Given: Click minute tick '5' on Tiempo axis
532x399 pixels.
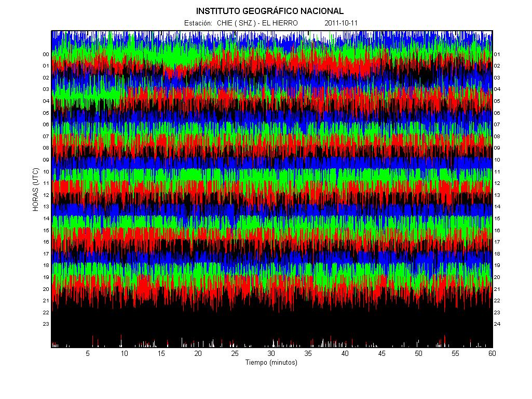Looking at the screenshot, I should pyautogui.click(x=88, y=353).
